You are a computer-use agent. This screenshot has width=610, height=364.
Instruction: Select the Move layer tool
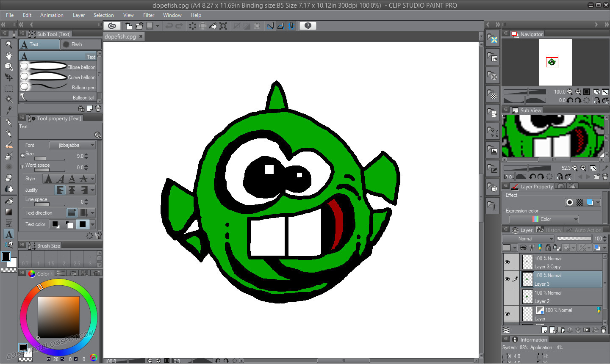point(8,77)
